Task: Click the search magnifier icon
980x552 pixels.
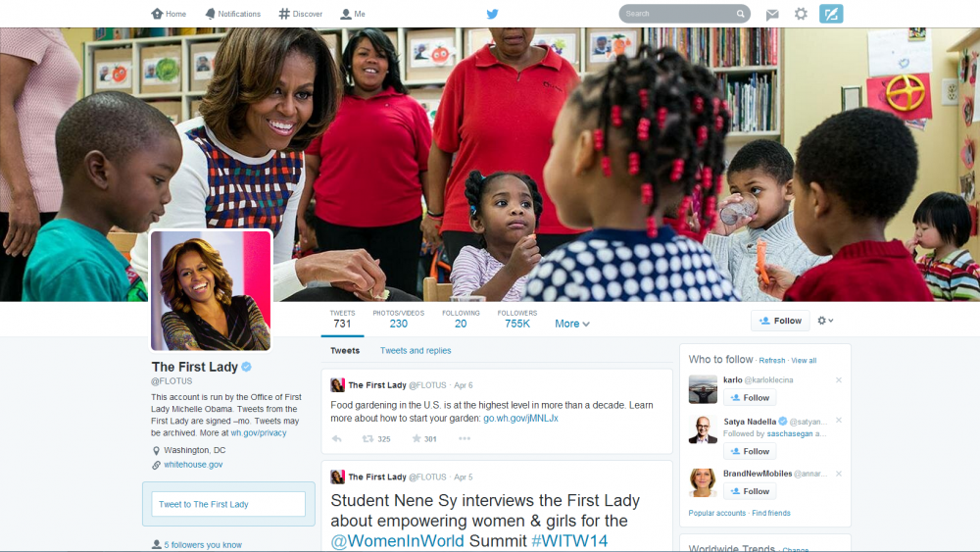Action: (x=740, y=14)
